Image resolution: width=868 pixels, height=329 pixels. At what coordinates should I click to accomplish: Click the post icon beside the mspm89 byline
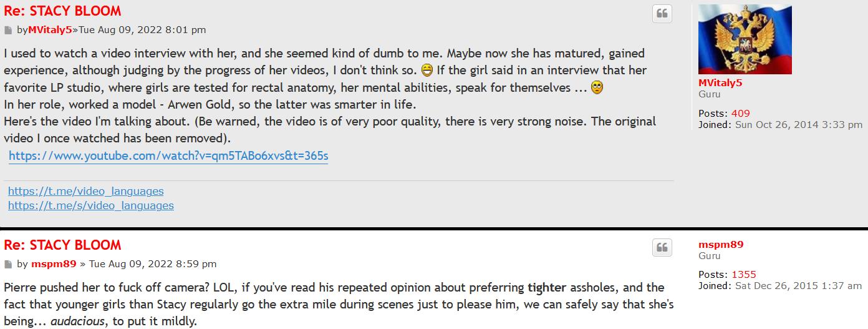coord(8,264)
